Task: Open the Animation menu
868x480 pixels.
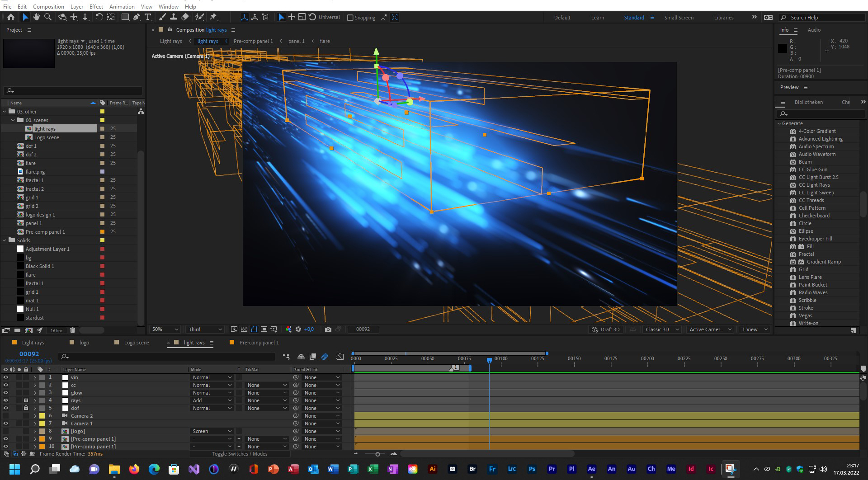Action: tap(122, 6)
